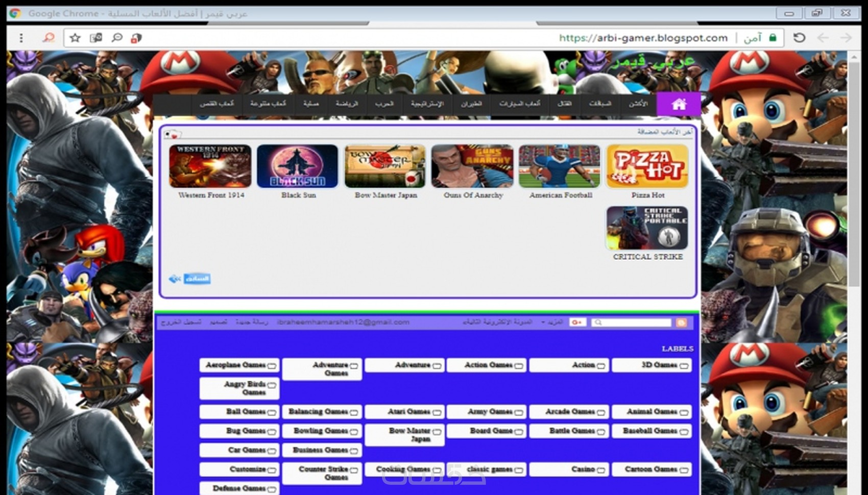Open the Aeroplane Games label
The height and width of the screenshot is (495, 868).
(x=239, y=365)
